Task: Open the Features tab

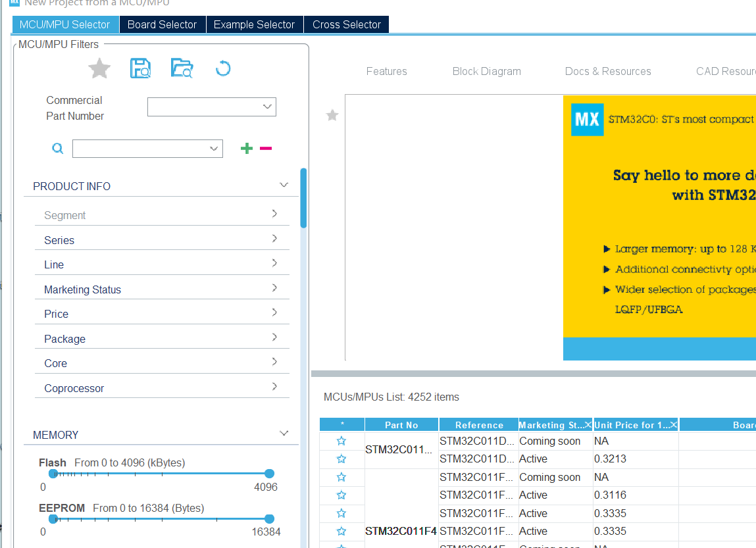Action: click(x=386, y=71)
